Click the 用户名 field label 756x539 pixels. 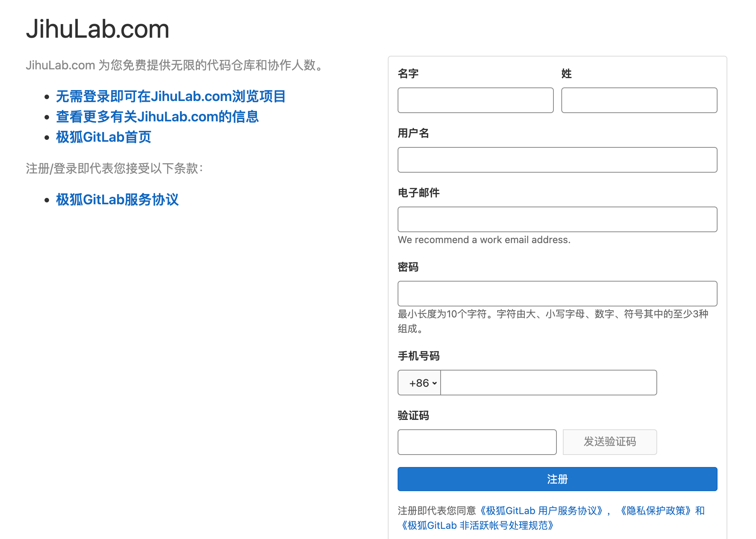tap(413, 133)
